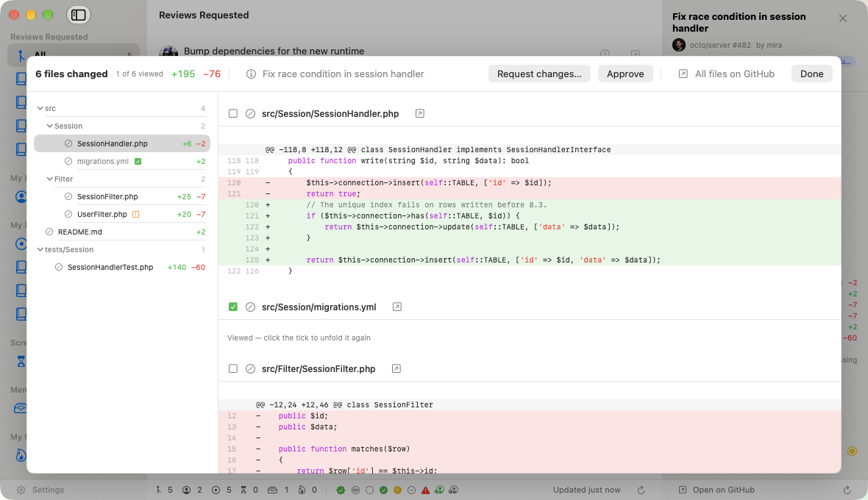
Task: Click green verified badge status icon
Action: pos(341,490)
